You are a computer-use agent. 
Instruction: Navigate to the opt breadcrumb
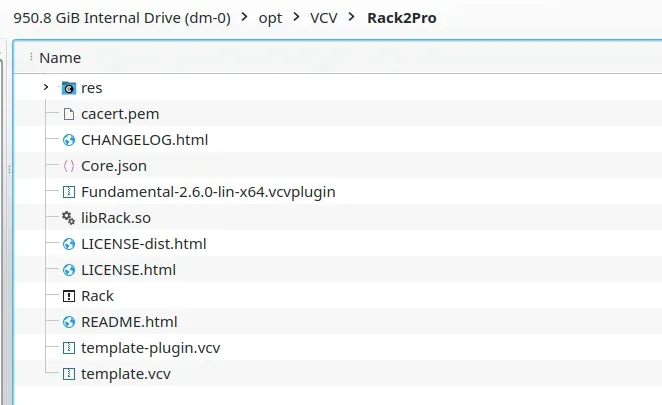(x=270, y=18)
